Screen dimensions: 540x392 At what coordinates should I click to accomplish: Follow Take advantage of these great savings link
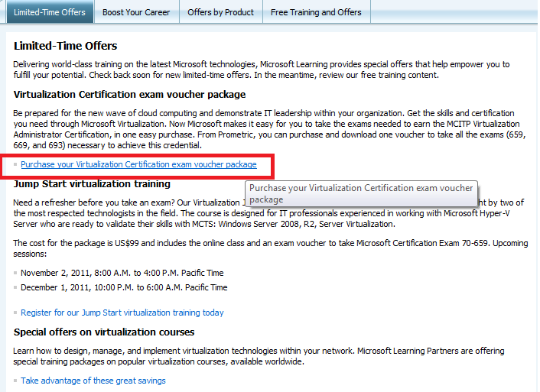point(93,381)
